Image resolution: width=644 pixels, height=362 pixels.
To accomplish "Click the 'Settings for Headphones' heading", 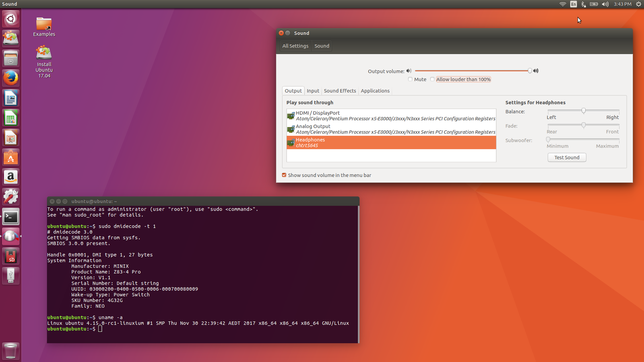I will (535, 103).
